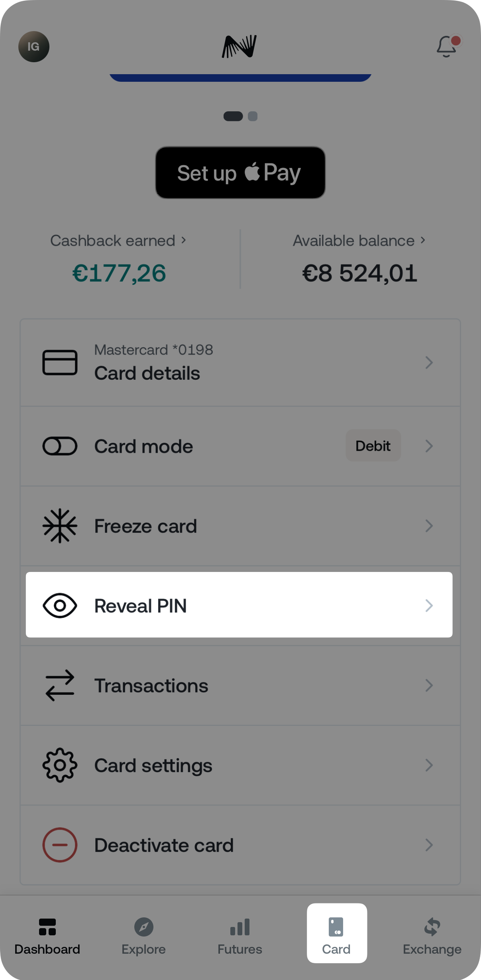This screenshot has width=481, height=980.
Task: Open the Card settings gear icon
Action: [60, 765]
